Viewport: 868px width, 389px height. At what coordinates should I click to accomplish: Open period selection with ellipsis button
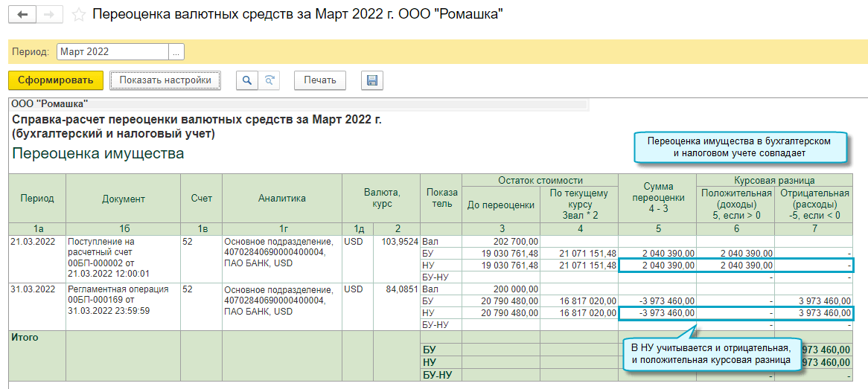point(176,52)
